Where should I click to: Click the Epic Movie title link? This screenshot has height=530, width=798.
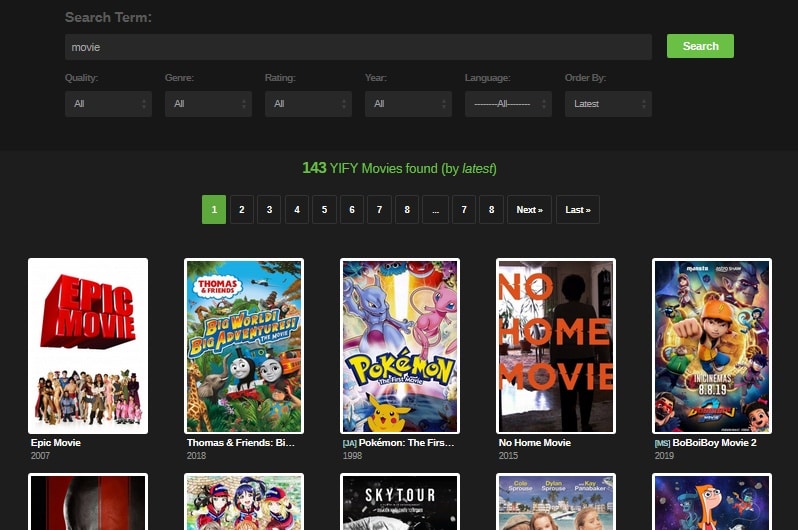pos(55,442)
